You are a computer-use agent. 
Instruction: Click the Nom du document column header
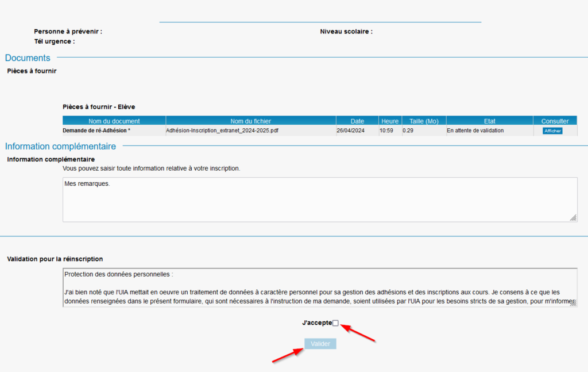click(x=114, y=121)
